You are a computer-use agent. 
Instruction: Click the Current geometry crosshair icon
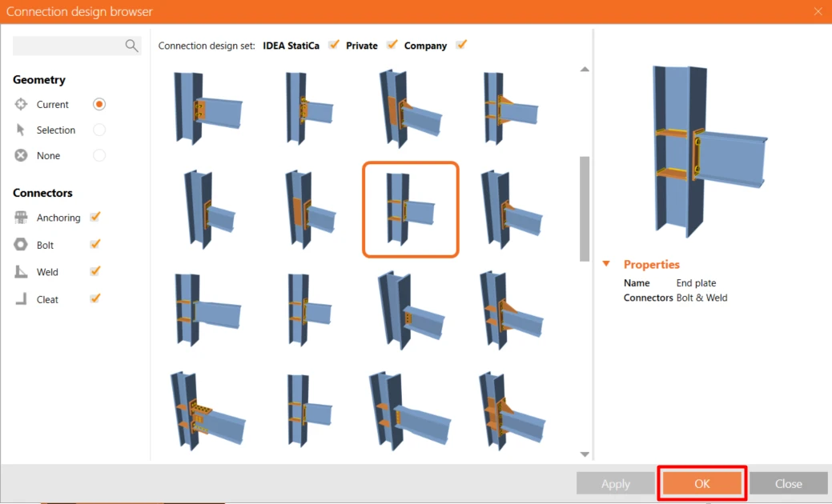click(x=21, y=104)
